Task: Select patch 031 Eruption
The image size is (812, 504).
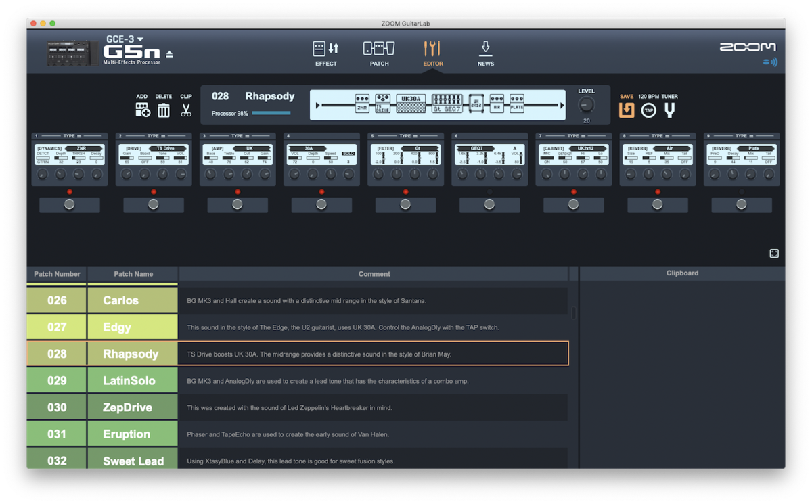Action: (x=297, y=434)
